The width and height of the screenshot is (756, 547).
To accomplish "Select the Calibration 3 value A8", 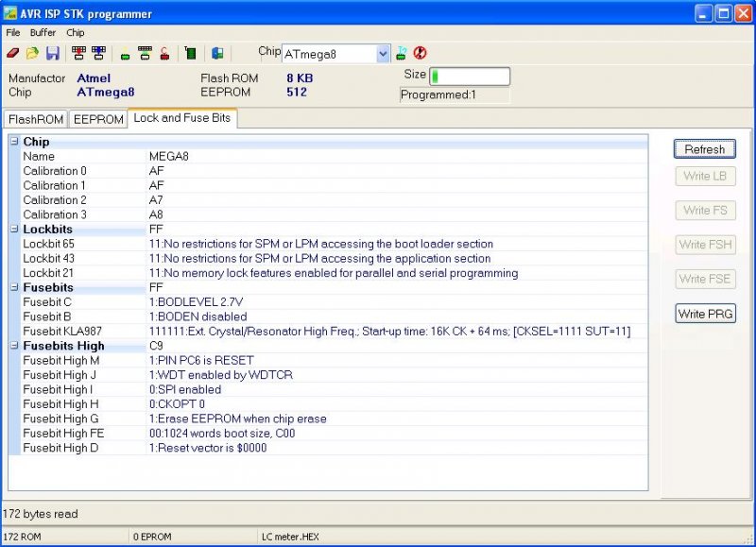I will click(156, 214).
